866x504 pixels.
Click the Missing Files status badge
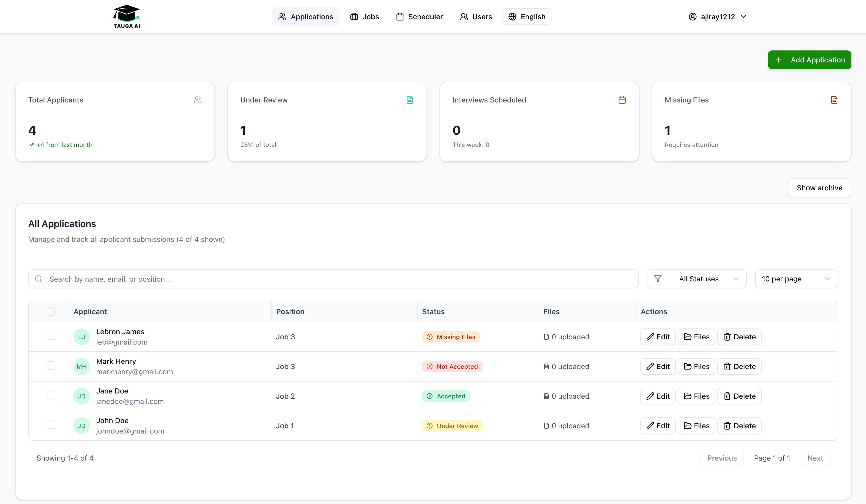pyautogui.click(x=450, y=337)
